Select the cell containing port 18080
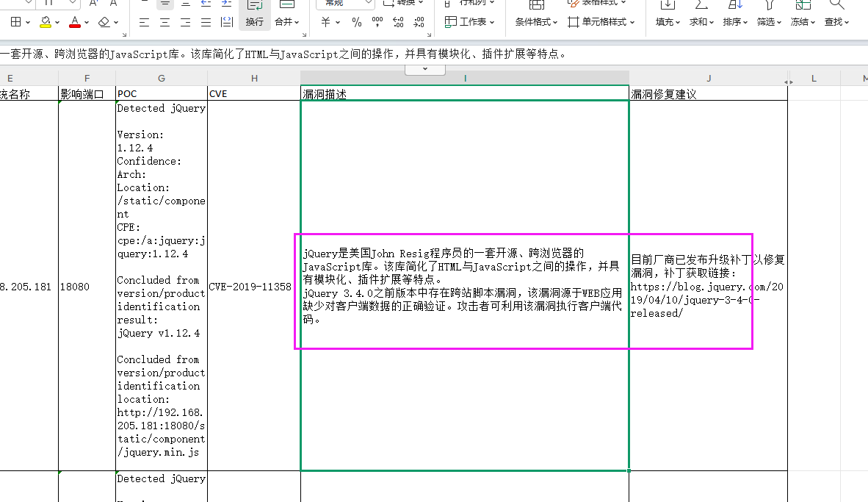The image size is (868, 502). tap(87, 286)
